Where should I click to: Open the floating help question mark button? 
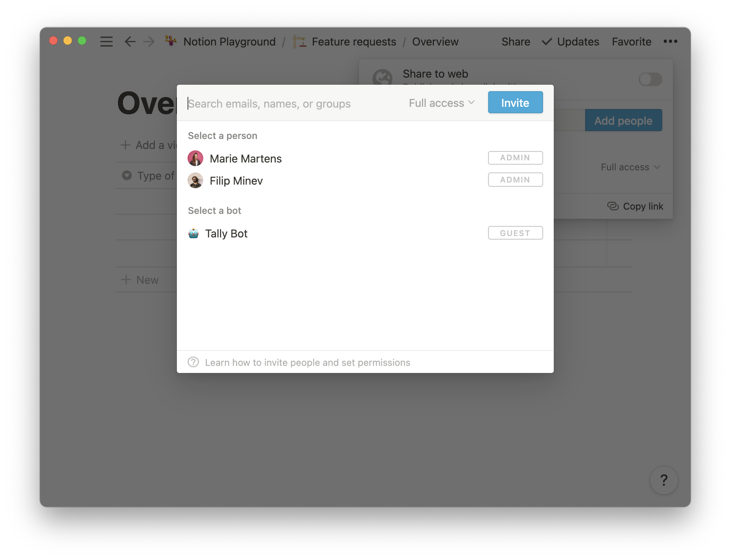tap(664, 480)
